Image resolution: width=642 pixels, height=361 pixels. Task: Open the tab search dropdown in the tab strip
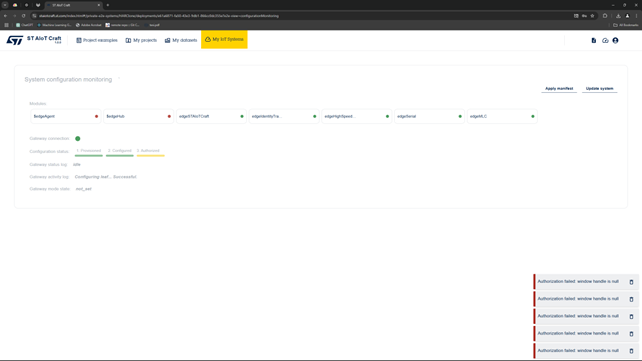point(5,5)
